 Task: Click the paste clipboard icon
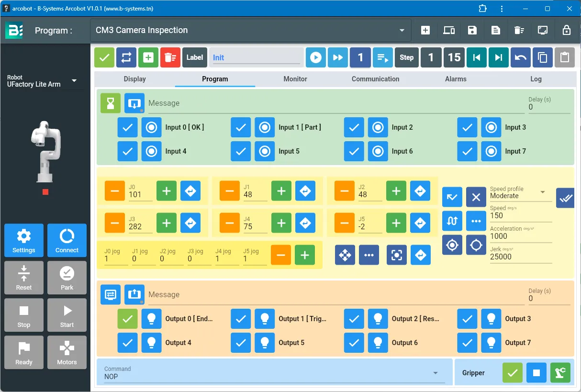[x=565, y=57]
